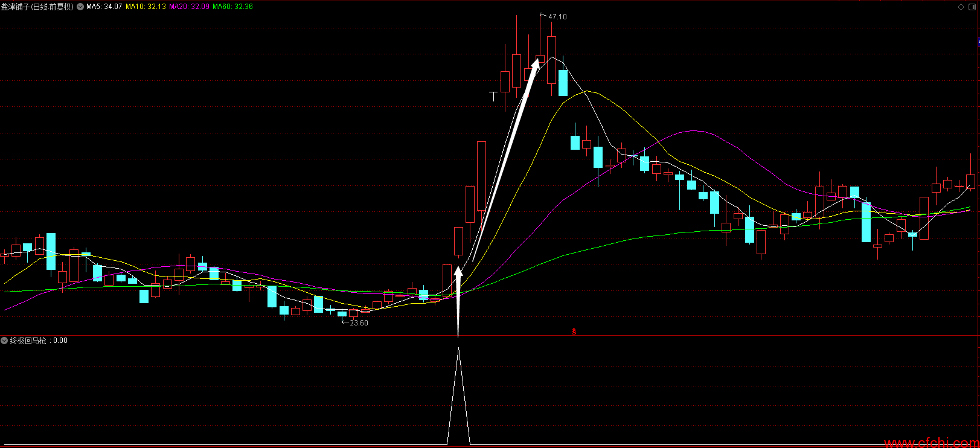Click the 终极回马枪 : 0.00 indicator label
This screenshot has width=980, height=448.
pos(39,341)
